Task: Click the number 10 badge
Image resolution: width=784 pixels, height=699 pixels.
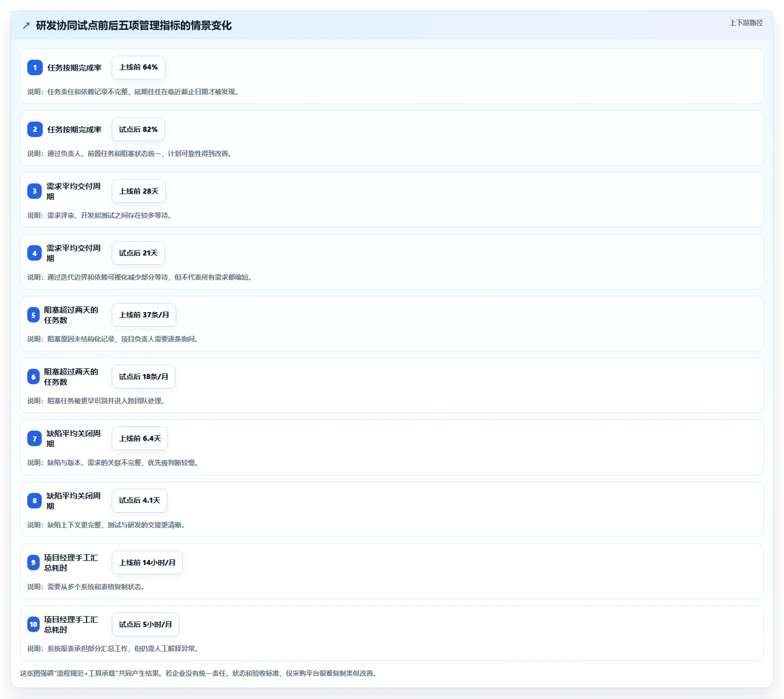Action: click(33, 624)
